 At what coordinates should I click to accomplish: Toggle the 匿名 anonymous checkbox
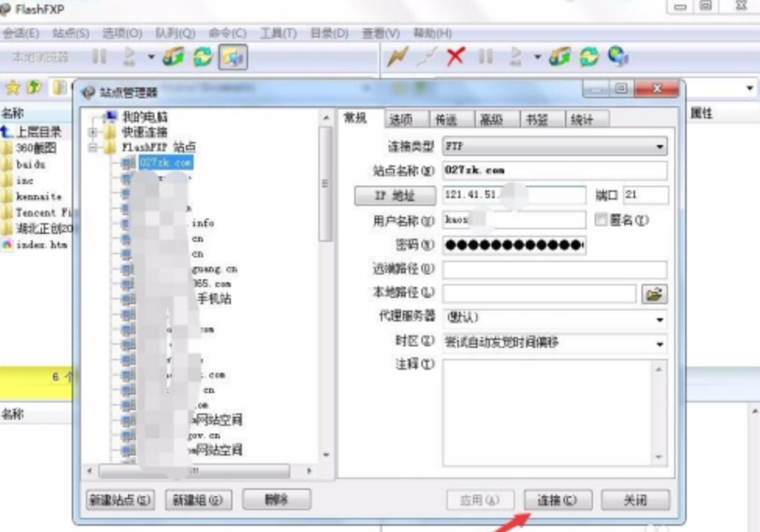tap(601, 219)
